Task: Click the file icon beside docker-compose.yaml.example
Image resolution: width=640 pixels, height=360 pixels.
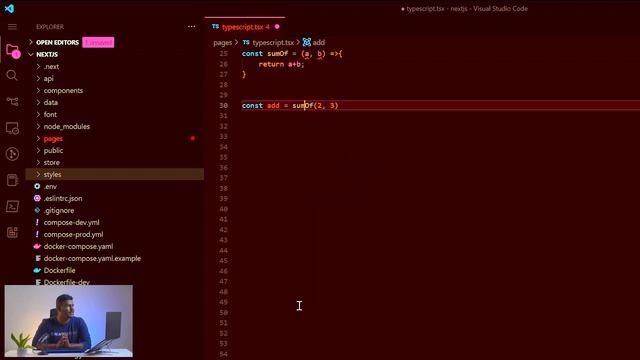Action: tap(38, 258)
